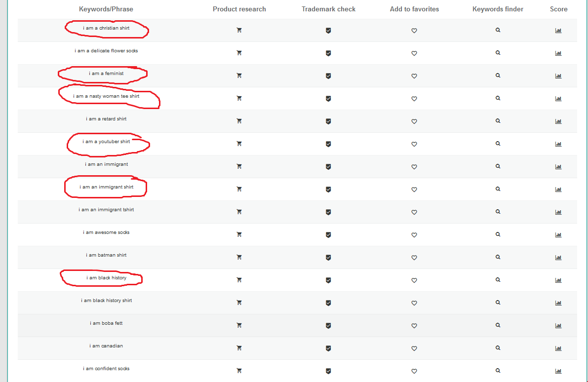This screenshot has height=382, width=588.
Task: Add 'i am boba fett' to favorites
Action: coord(414,326)
